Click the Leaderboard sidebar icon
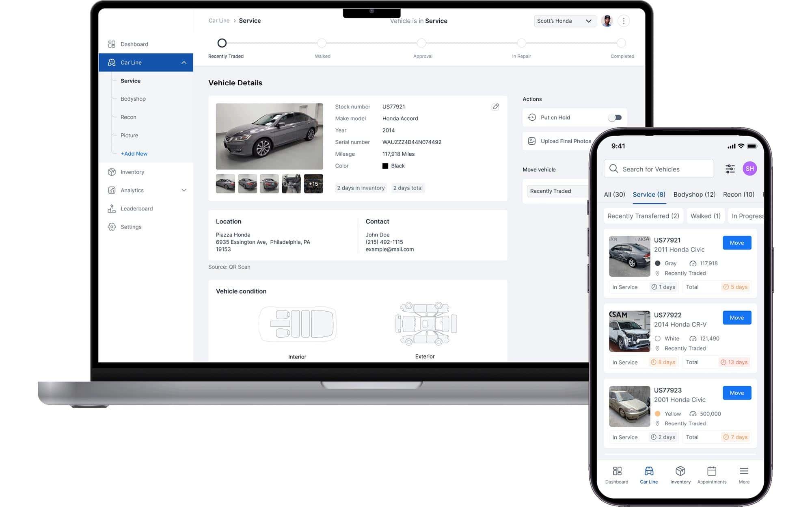This screenshot has height=508, width=812. pos(112,208)
